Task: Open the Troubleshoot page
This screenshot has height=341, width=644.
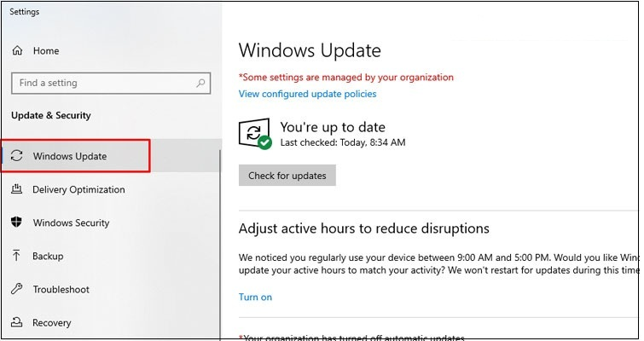Action: (61, 290)
